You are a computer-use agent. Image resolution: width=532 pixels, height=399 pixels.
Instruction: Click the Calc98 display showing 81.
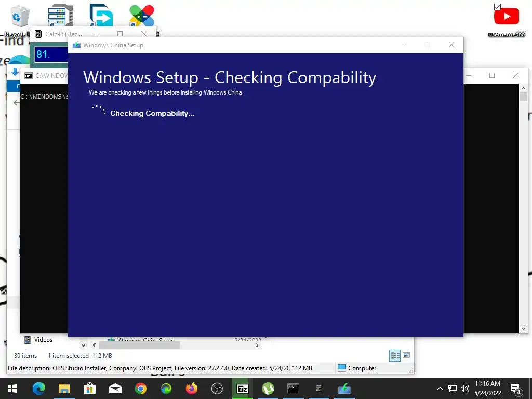pyautogui.click(x=51, y=54)
